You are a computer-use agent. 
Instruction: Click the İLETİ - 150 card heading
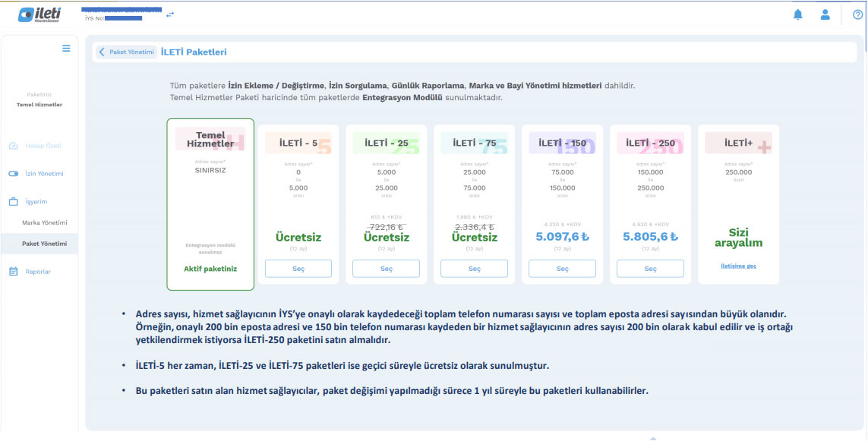tap(563, 143)
